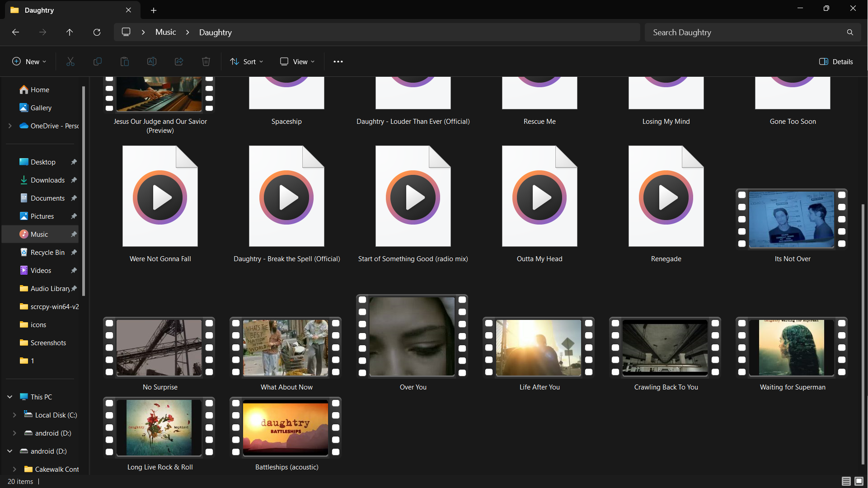Expand Cakewalk Content folder node
Screen dimensions: 868x488
(x=14, y=469)
